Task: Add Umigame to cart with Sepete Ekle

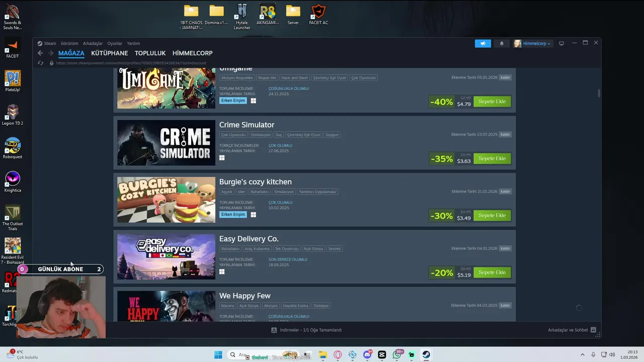Action: (x=492, y=102)
